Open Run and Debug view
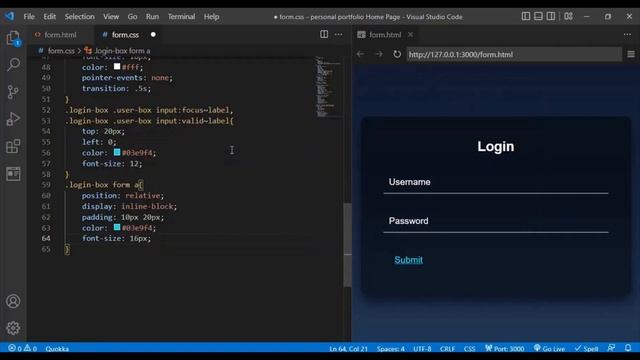 pyautogui.click(x=13, y=119)
